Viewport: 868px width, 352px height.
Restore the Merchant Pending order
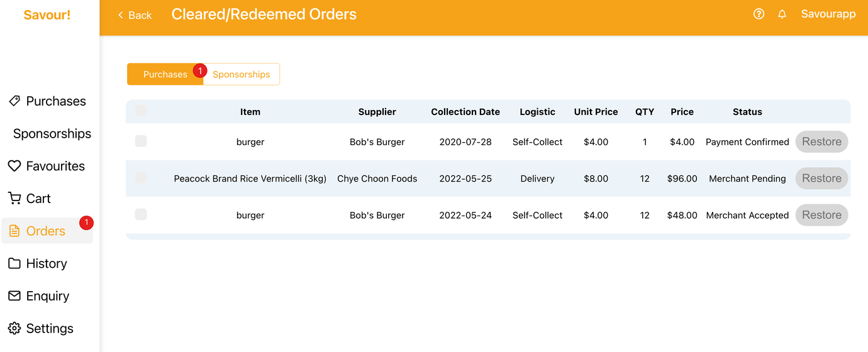click(x=821, y=179)
